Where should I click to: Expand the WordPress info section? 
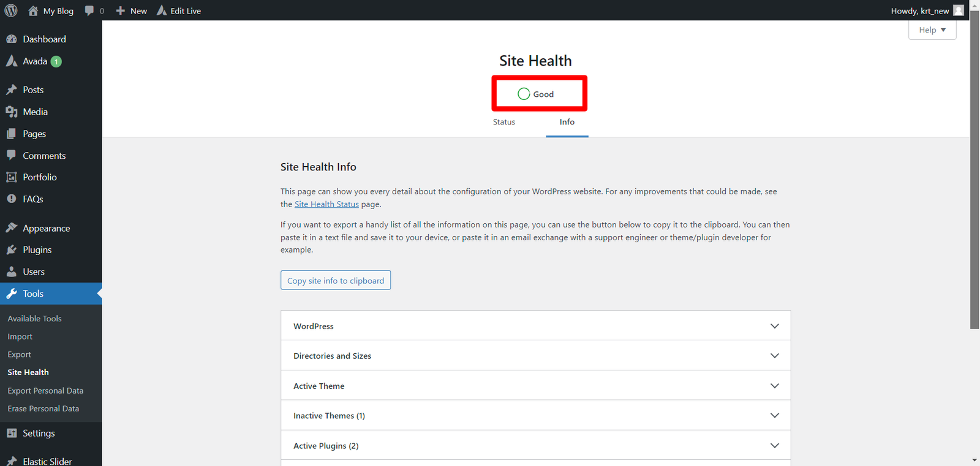(536, 326)
